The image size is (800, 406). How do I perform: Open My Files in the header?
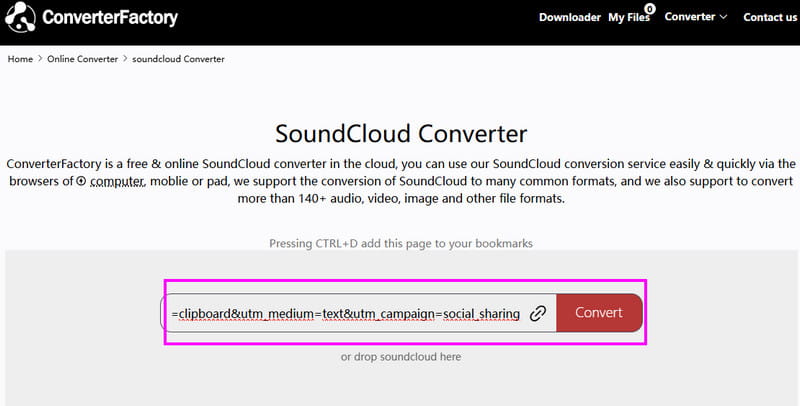(629, 17)
